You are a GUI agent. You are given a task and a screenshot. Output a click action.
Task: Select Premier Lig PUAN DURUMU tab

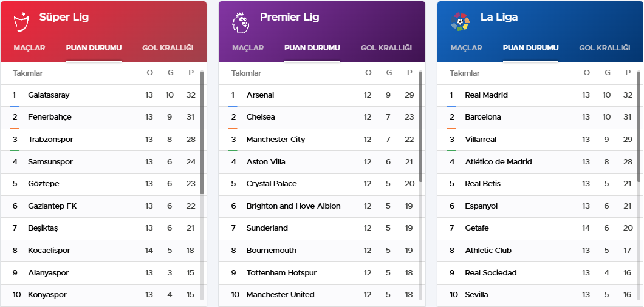[x=312, y=47]
